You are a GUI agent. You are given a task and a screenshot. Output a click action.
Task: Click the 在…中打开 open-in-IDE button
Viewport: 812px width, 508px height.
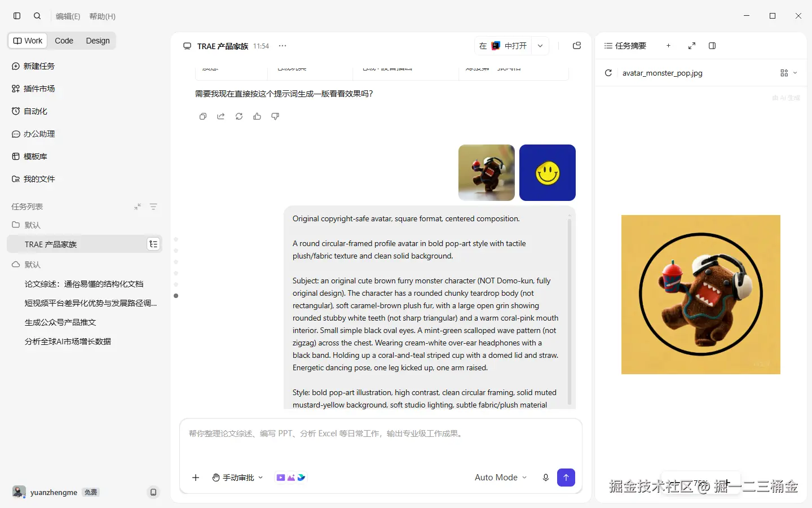click(503, 46)
